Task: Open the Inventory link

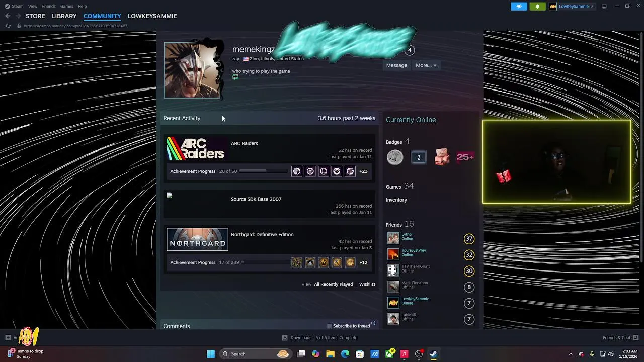Action: [396, 200]
